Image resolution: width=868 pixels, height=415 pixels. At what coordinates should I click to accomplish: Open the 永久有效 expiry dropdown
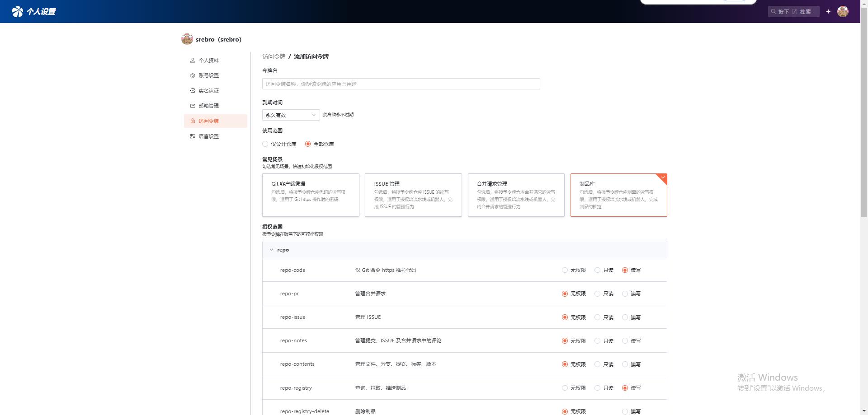click(291, 115)
